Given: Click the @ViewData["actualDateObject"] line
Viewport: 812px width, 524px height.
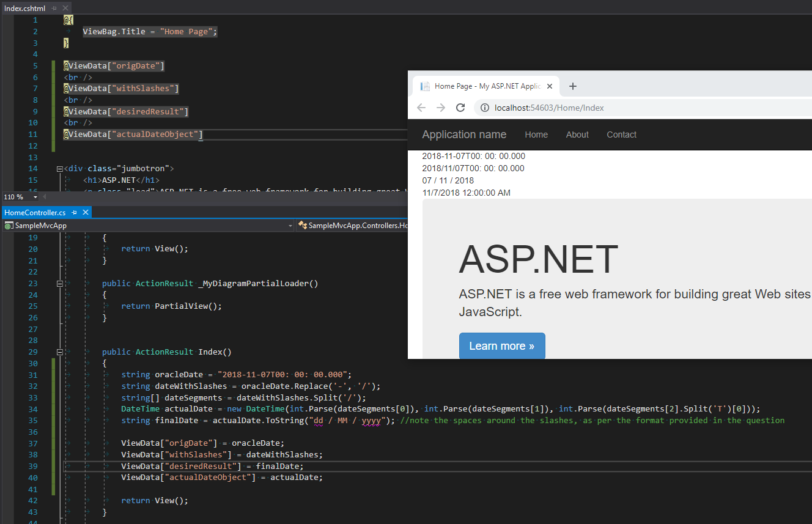Looking at the screenshot, I should coord(133,135).
